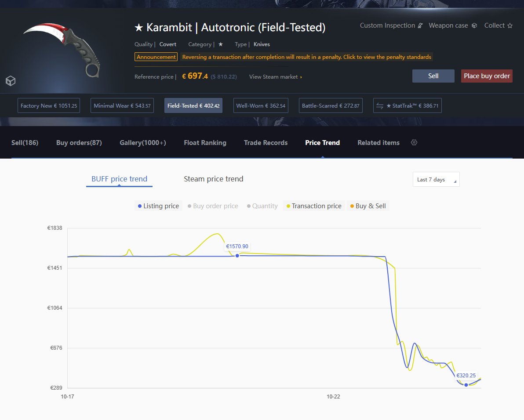Click the €1838 axis label
Image resolution: width=524 pixels, height=420 pixels.
pyautogui.click(x=55, y=228)
